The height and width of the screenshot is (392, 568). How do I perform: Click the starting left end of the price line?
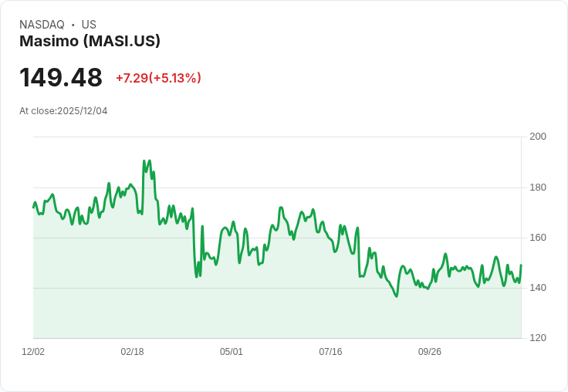pos(33,207)
